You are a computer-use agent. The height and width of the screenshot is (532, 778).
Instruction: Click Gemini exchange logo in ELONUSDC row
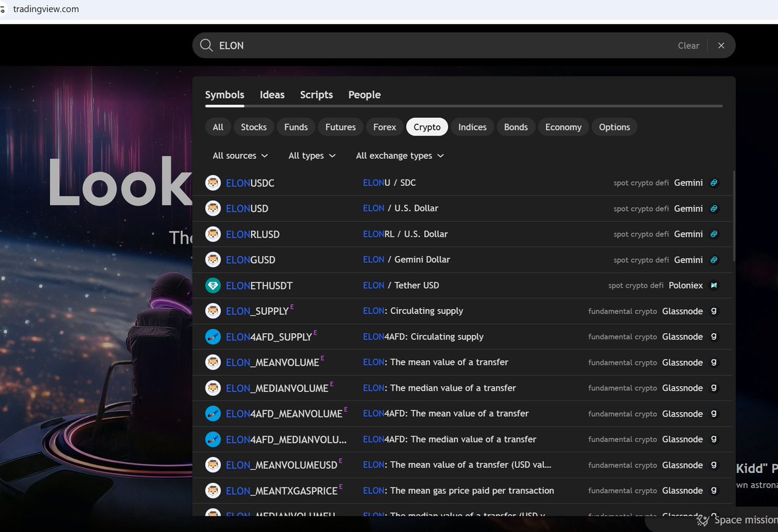tap(714, 183)
